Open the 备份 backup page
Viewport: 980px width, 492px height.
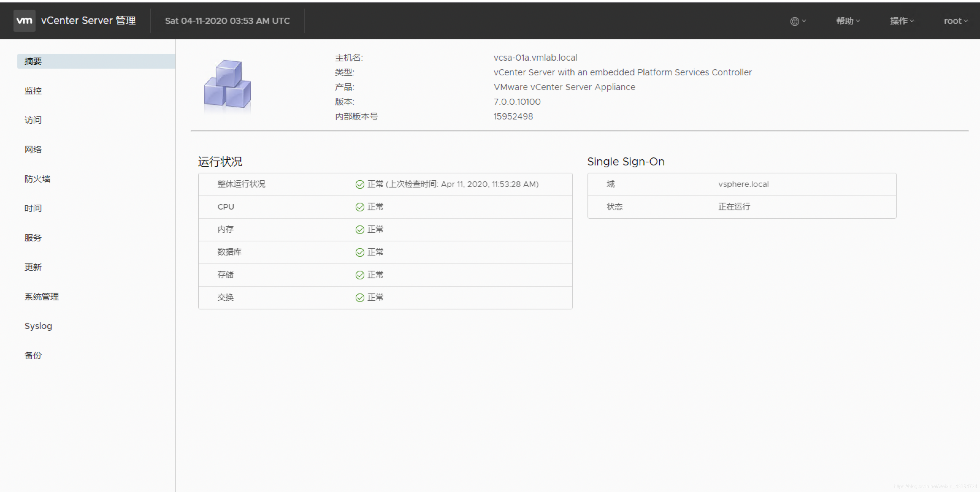[33, 355]
